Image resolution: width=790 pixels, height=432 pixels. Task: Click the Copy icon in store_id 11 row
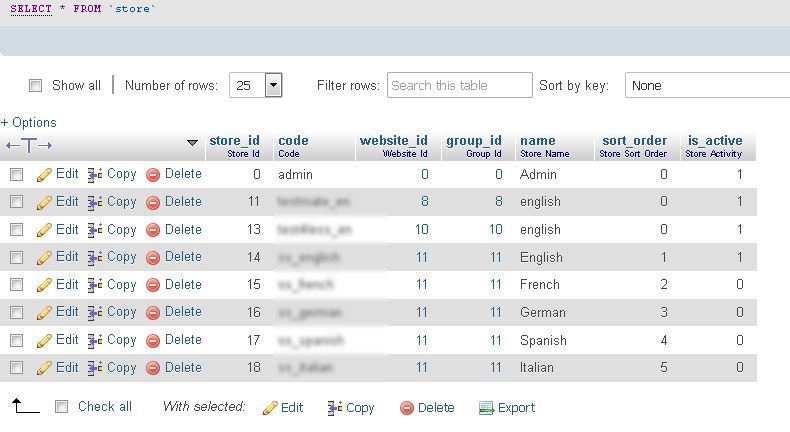tap(95, 203)
